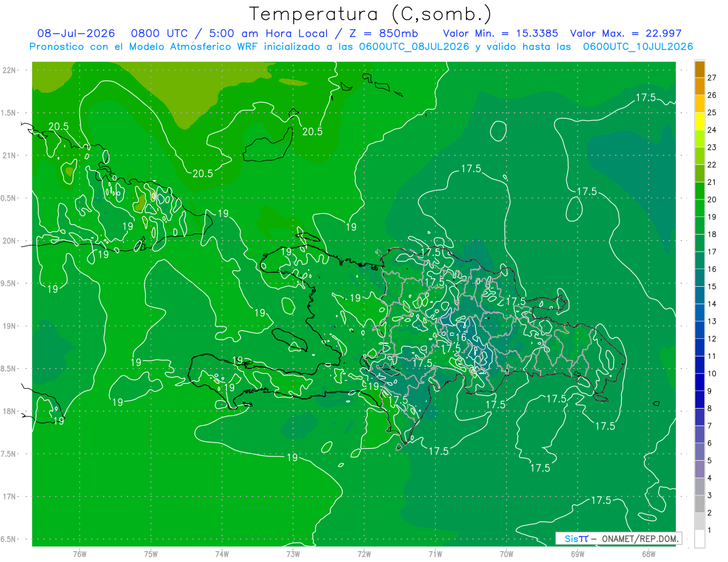
Task: Click the "76W" longitude axis label
Action: 79,554
